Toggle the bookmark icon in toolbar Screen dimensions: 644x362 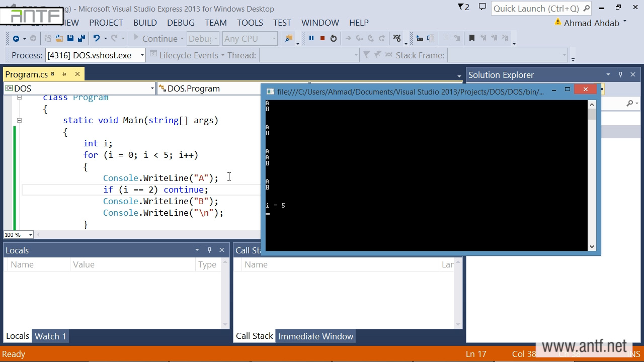(x=471, y=38)
